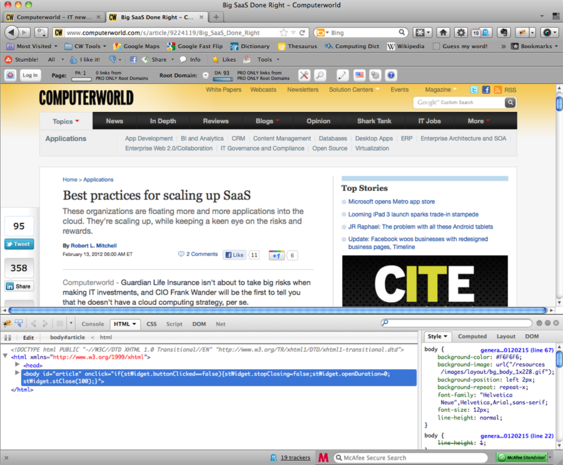Open the Evernote elephant toolbar icon

(x=504, y=33)
